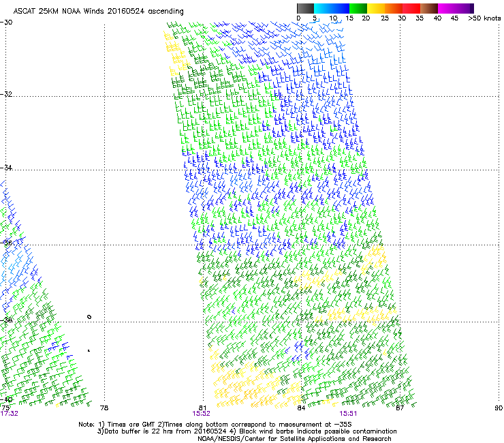
Task: Click the longitude label '90'
Action: click(x=499, y=408)
